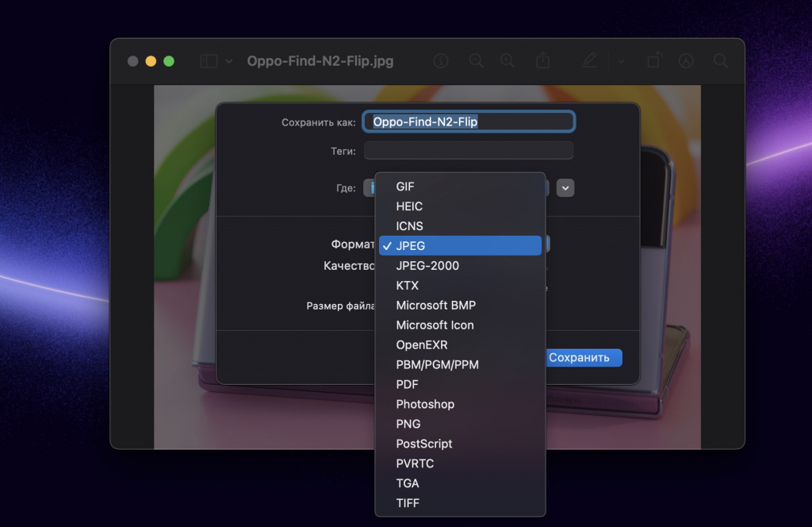Select TGA format option

tap(461, 483)
